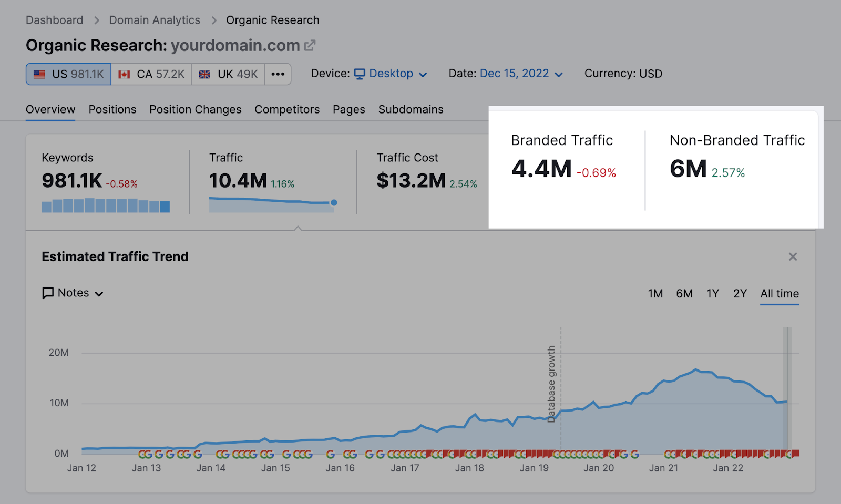The image size is (841, 504).
Task: Click the Domain Analytics breadcrumb
Action: 155,20
